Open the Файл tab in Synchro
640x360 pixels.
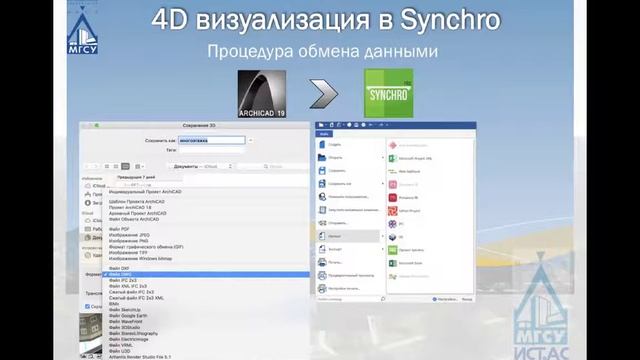click(x=324, y=134)
